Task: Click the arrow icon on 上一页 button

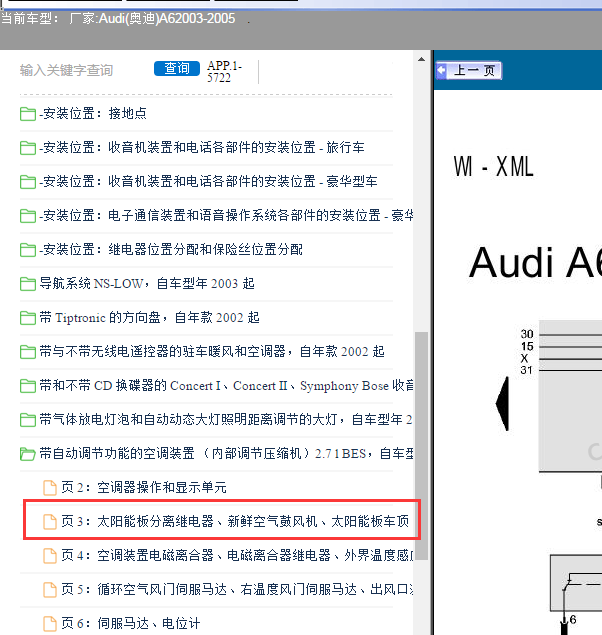Action: (x=441, y=70)
